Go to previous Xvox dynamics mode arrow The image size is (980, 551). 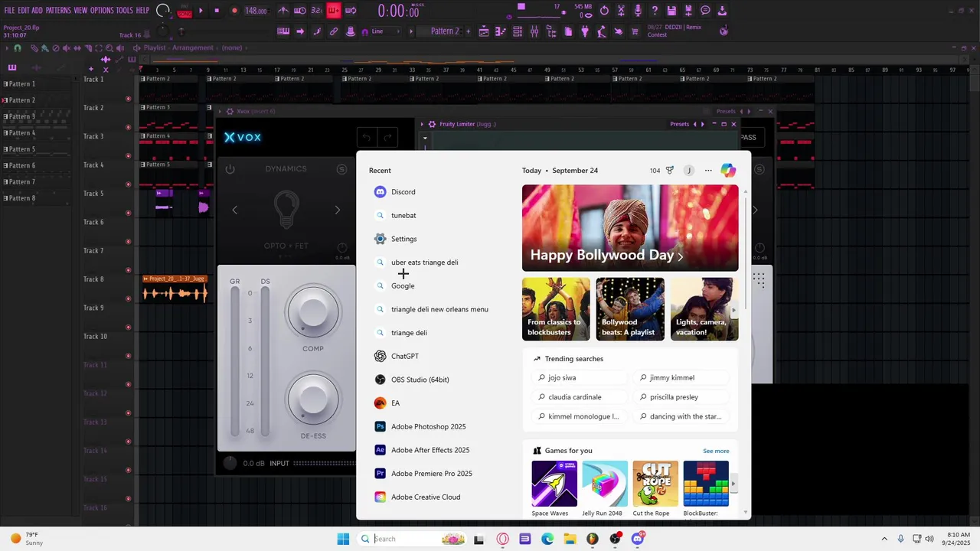235,210
